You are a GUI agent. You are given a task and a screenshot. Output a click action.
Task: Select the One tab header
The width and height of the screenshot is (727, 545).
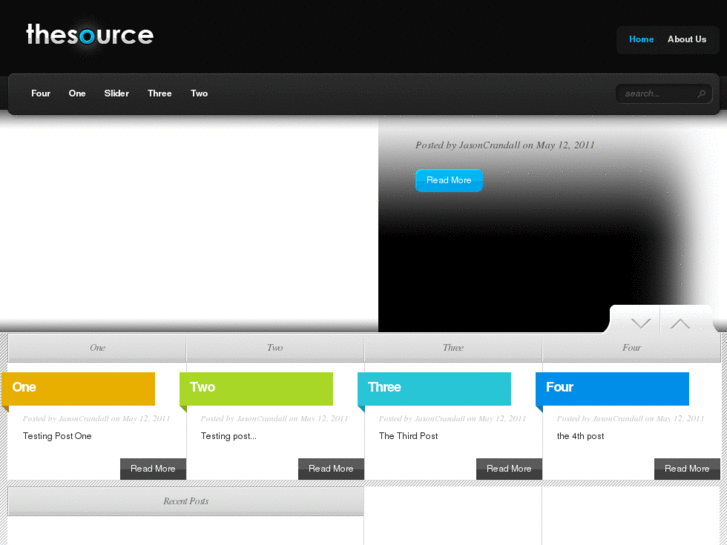[x=97, y=347]
